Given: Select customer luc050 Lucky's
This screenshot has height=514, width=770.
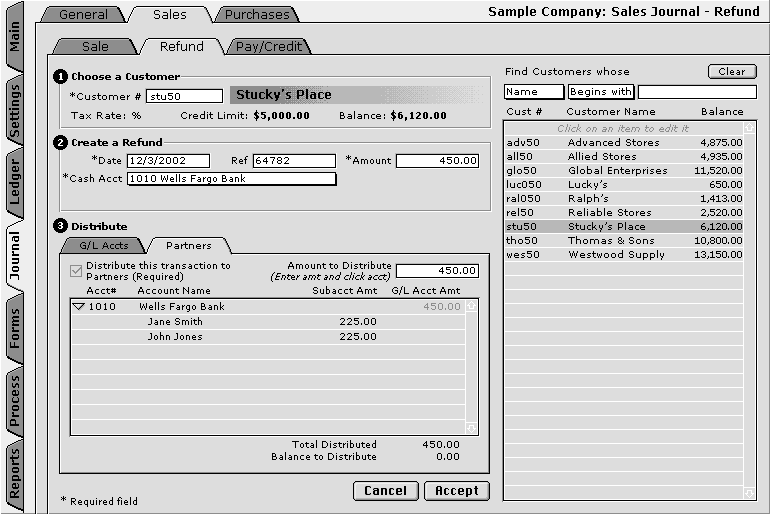Looking at the screenshot, I should coord(624,185).
